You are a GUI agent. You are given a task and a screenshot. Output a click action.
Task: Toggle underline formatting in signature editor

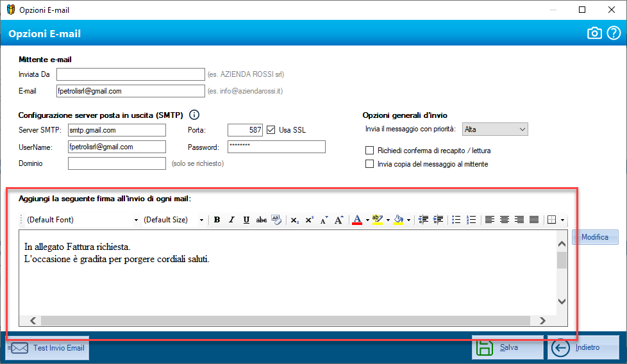coord(246,220)
